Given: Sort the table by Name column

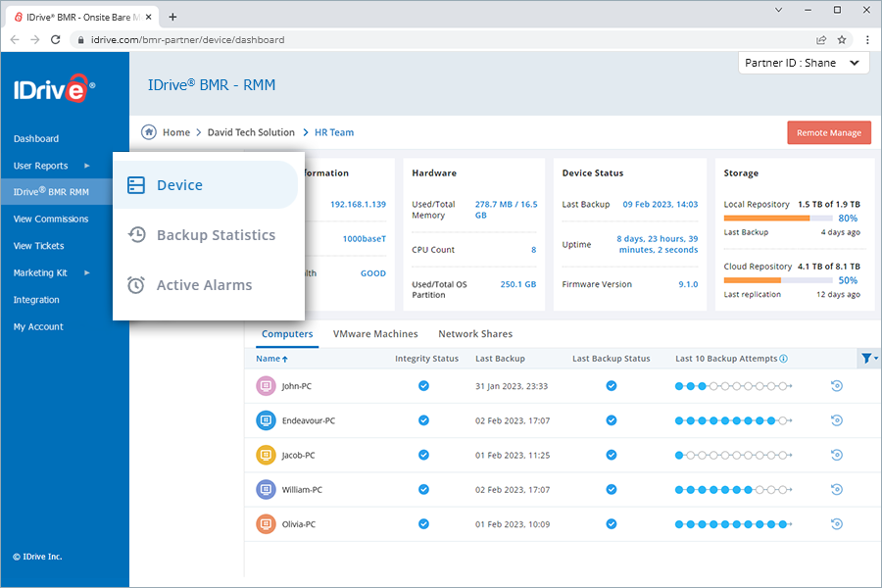Looking at the screenshot, I should (x=271, y=359).
